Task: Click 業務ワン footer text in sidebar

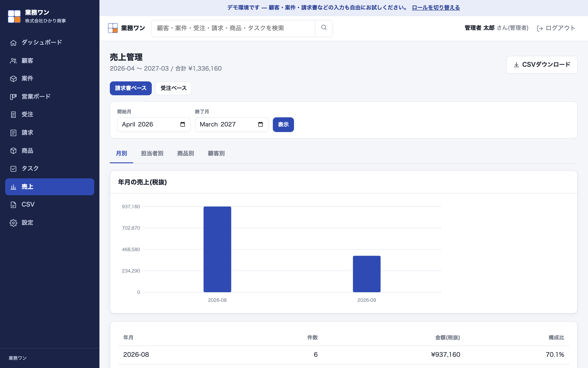Action: pos(18,358)
